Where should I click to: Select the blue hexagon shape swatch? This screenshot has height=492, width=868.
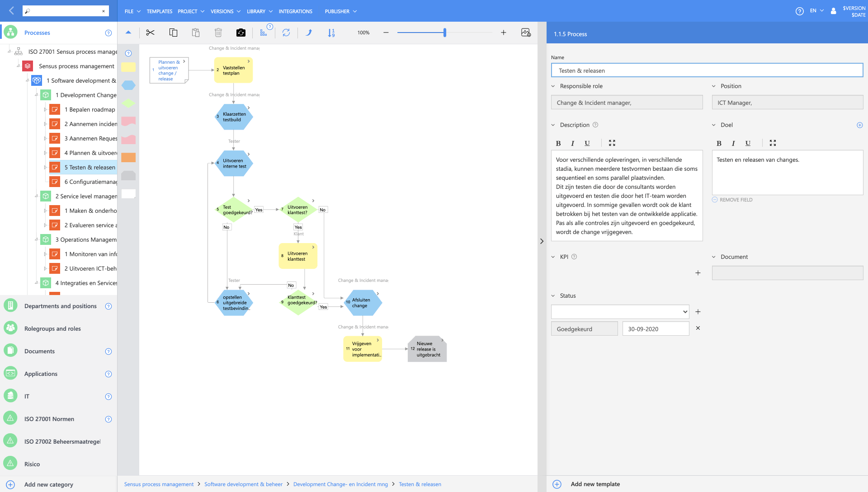(128, 85)
